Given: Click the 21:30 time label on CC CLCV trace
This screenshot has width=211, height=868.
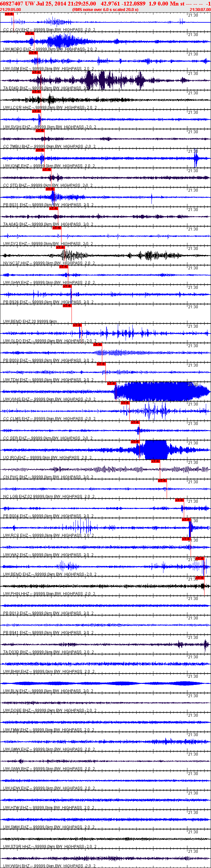Looking at the screenshot, I should pos(193,15).
